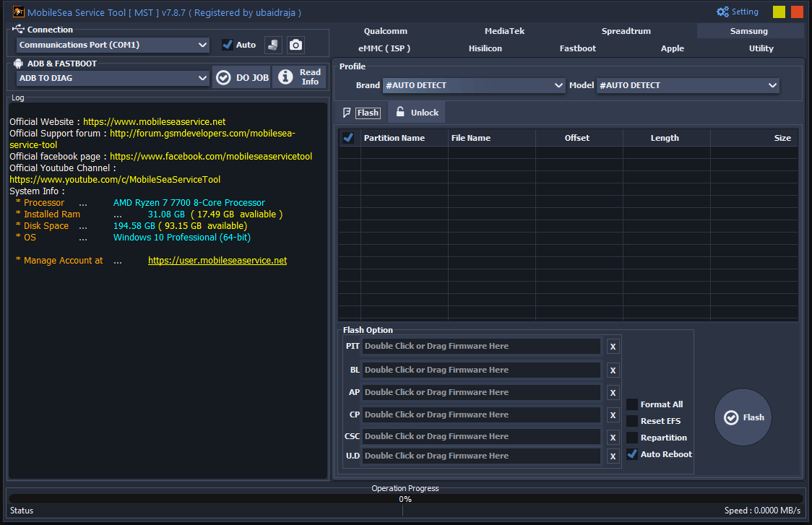Image resolution: width=812 pixels, height=525 pixels.
Task: Start flashing with the circular Flash button
Action: click(743, 417)
